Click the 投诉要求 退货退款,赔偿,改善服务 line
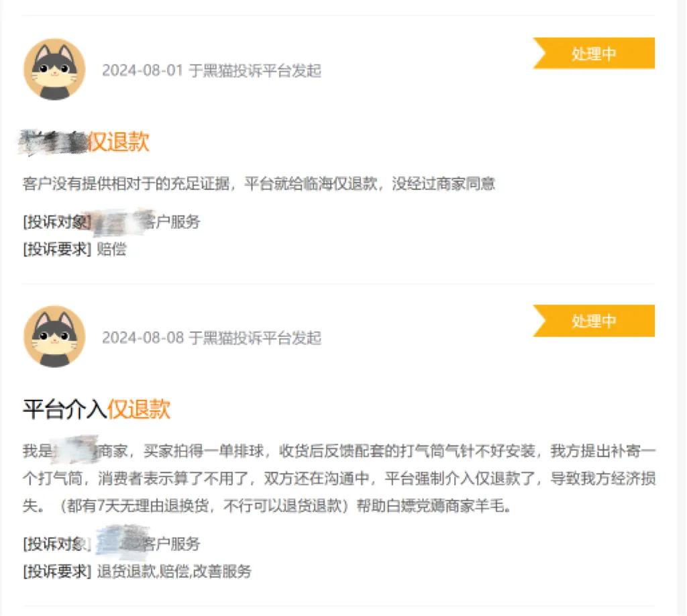The height and width of the screenshot is (616, 687). (x=137, y=571)
